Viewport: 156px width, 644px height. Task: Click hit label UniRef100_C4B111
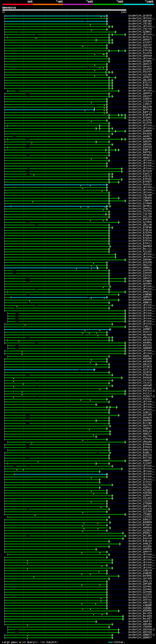[140, 327]
